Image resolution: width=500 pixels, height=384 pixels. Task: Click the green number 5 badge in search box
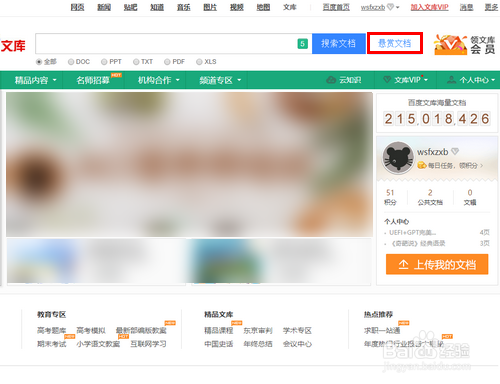click(302, 44)
